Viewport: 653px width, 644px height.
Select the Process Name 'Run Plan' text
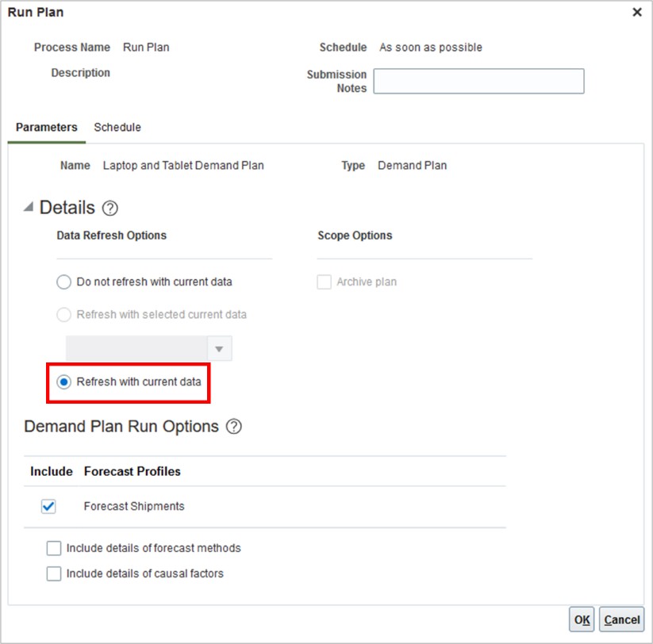(146, 47)
